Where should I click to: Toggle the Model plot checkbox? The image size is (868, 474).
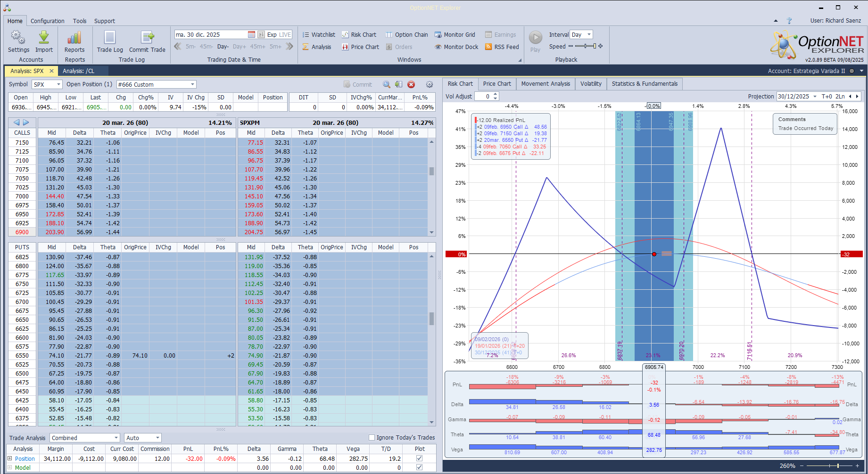[419, 467]
